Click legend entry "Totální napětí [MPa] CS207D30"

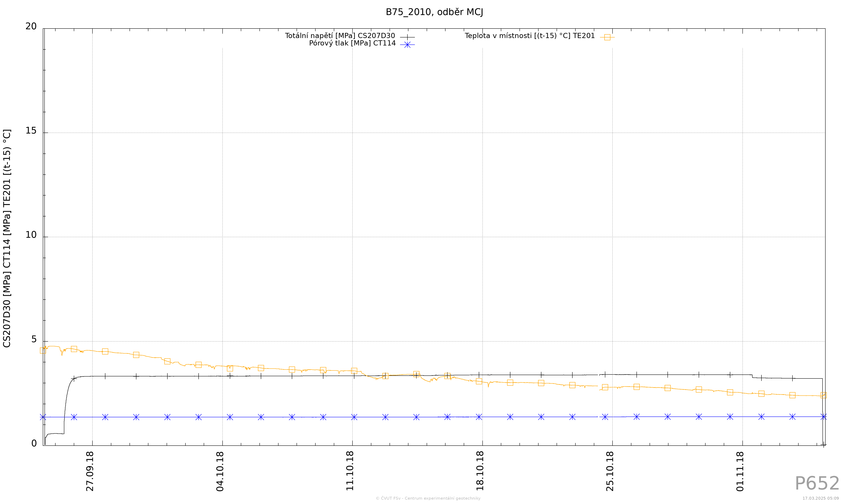tap(340, 36)
